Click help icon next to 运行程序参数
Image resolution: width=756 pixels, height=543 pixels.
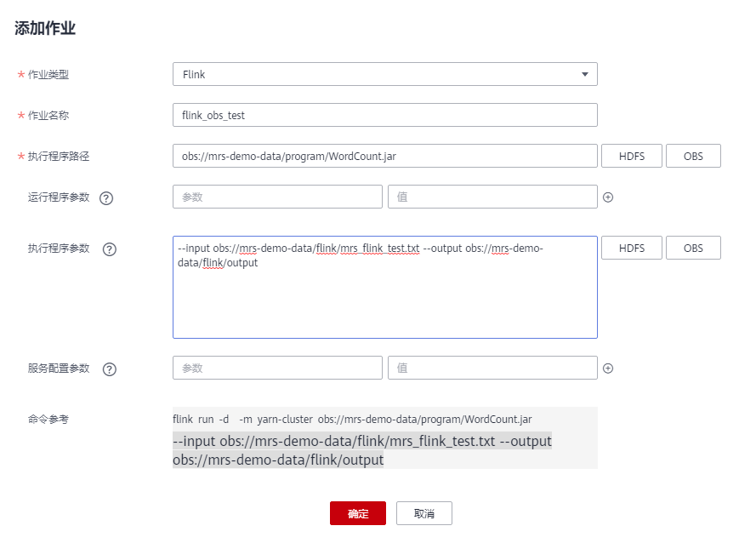pos(106,197)
